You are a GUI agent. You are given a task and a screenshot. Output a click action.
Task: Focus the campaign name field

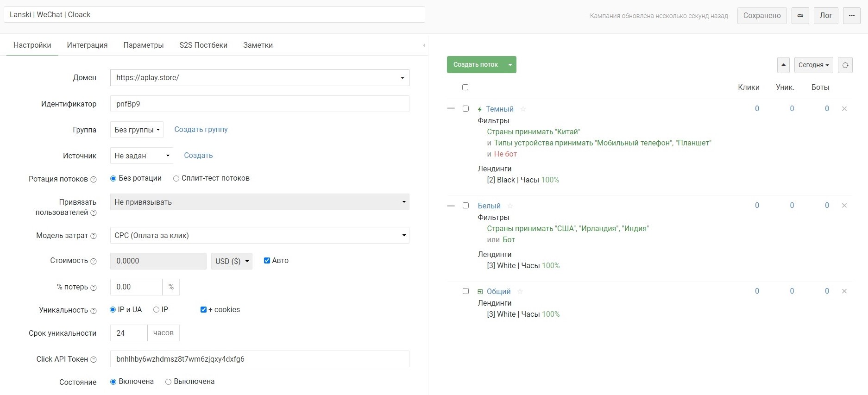[x=214, y=15]
